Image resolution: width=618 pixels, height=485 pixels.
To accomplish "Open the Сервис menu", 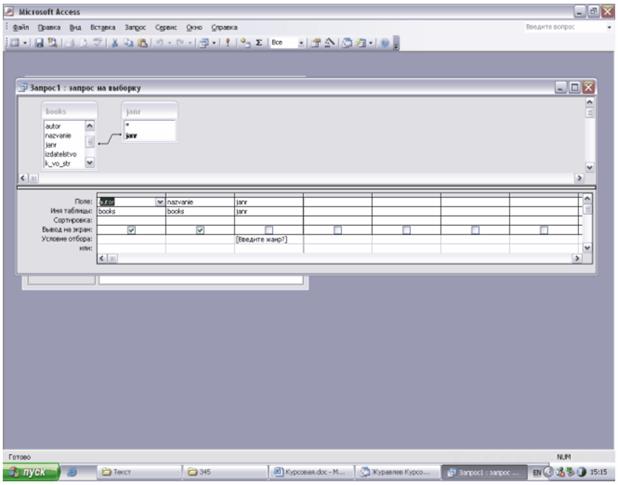I will 166,27.
